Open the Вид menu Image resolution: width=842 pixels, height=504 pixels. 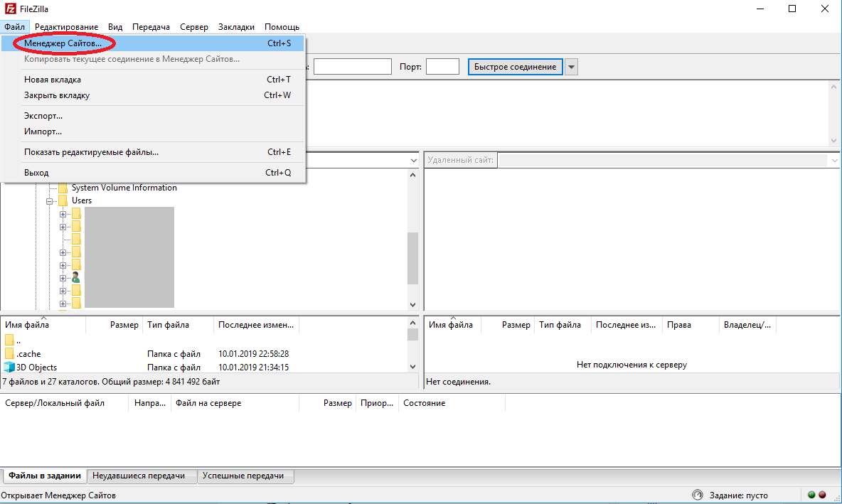click(115, 27)
